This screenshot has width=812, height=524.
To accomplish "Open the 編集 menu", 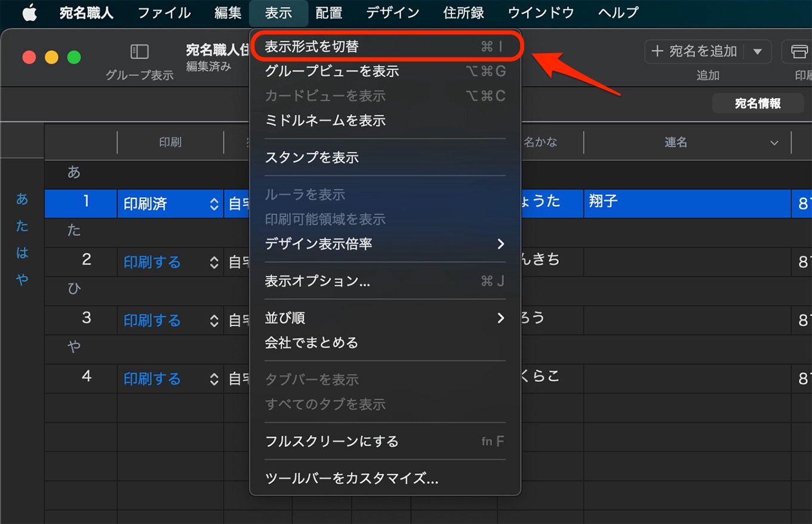I will 228,13.
